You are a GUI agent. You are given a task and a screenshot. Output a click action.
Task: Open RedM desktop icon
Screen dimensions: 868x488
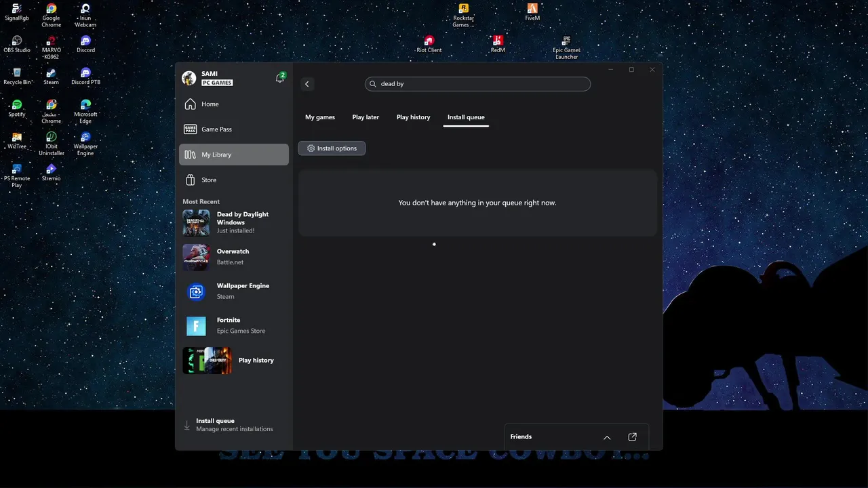point(498,45)
